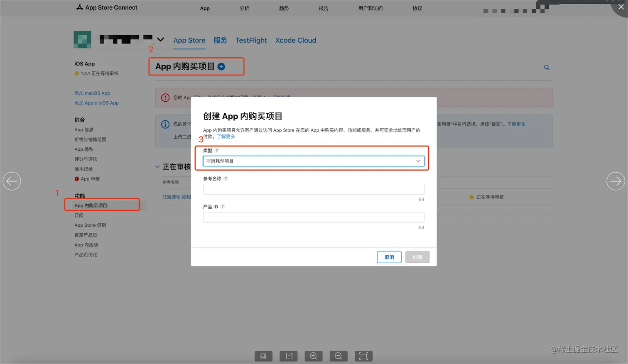
Task: Open 订阅 in sidebar
Action: pos(79,215)
